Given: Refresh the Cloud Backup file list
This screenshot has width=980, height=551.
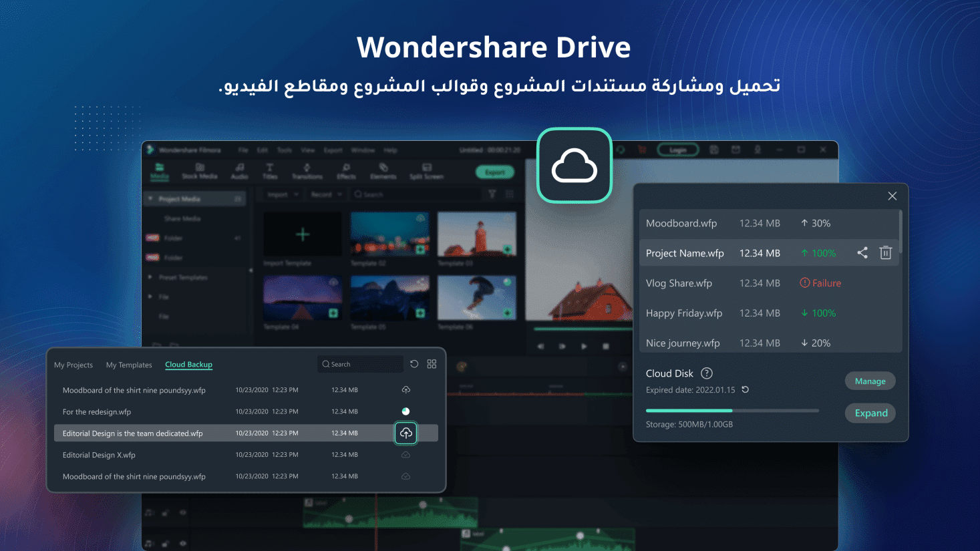Looking at the screenshot, I should pyautogui.click(x=414, y=364).
